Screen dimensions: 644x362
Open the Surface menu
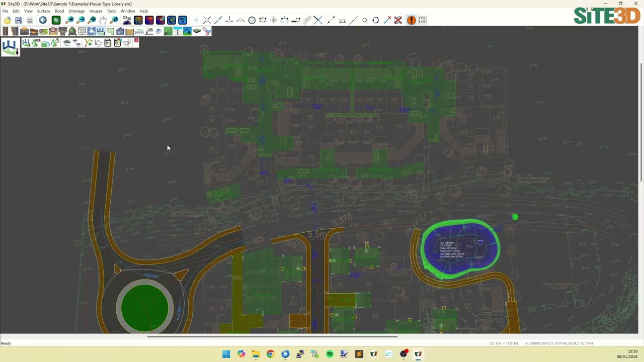tap(43, 11)
